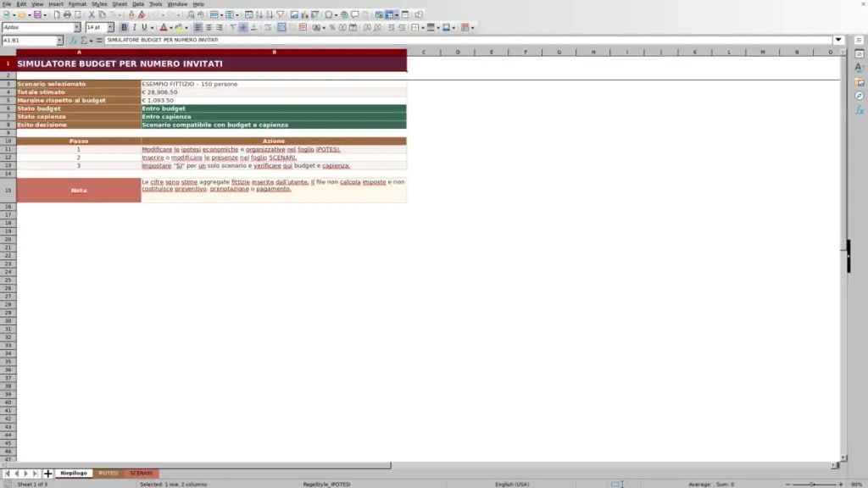Switch to the IPOTESI sheet tab
Screen dimensions: 868x488
[x=108, y=474]
